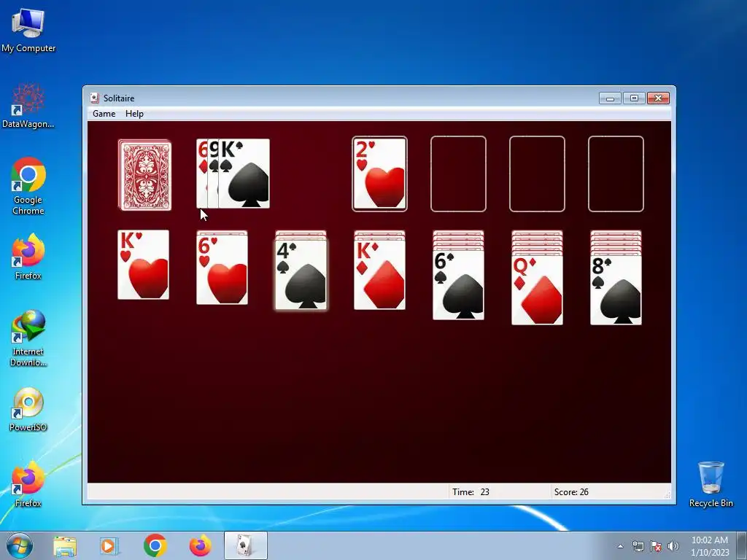Open the upper Firefox desktop shortcut
The image size is (747, 560).
click(28, 257)
